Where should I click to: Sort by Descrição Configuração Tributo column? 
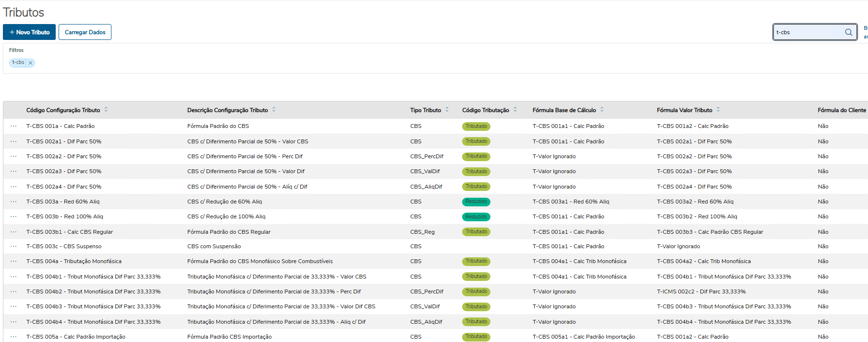pyautogui.click(x=274, y=110)
